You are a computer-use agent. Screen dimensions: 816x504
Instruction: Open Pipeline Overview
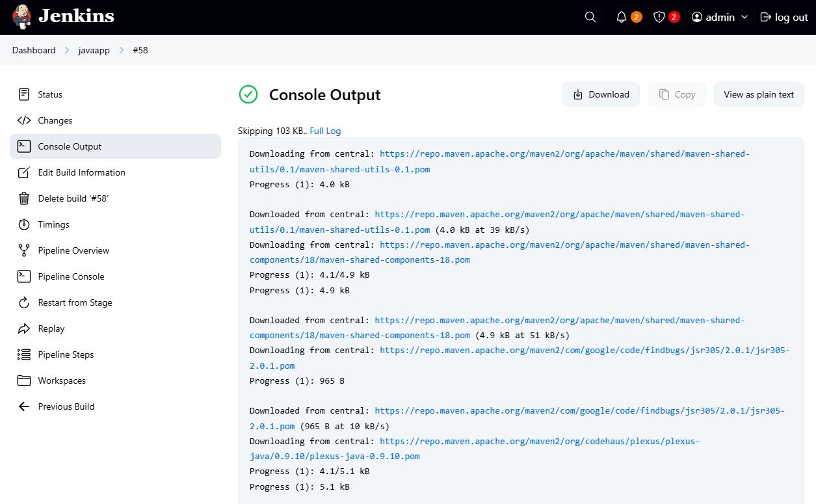[115, 250]
